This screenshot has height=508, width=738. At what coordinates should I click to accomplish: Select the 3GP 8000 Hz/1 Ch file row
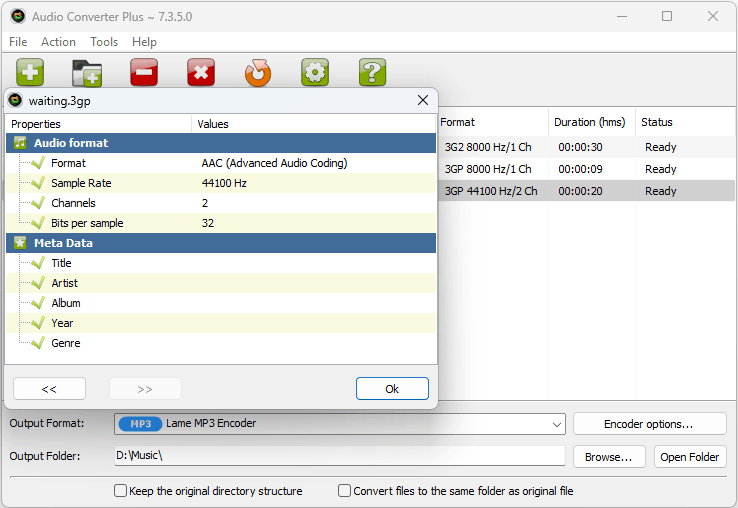click(586, 169)
